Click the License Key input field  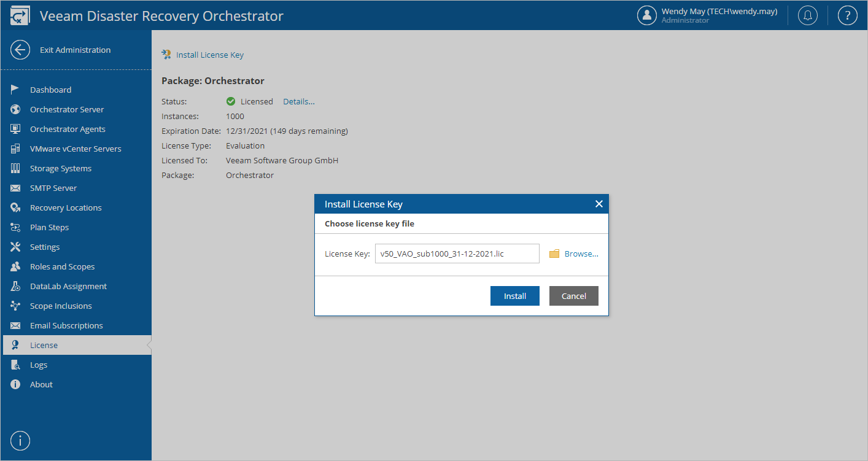[x=457, y=254]
